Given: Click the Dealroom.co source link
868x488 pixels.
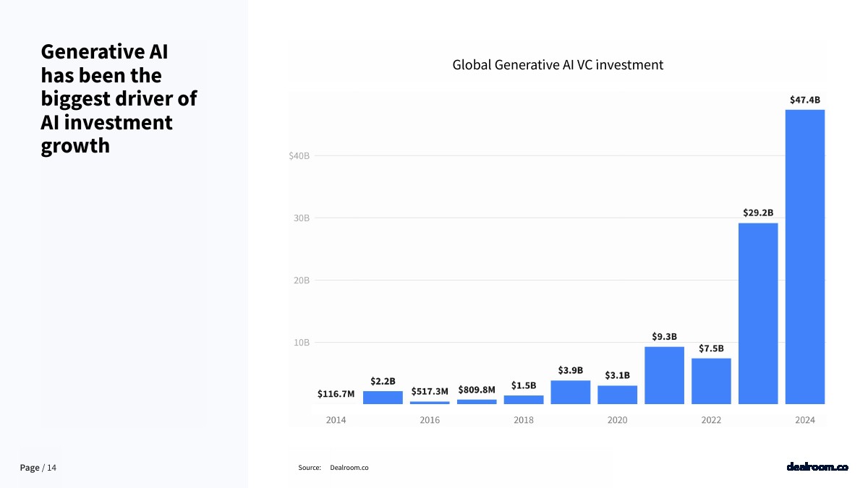Looking at the screenshot, I should [349, 468].
